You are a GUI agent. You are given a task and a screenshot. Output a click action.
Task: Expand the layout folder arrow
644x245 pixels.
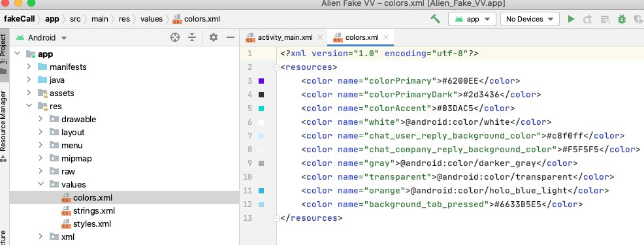(x=40, y=133)
